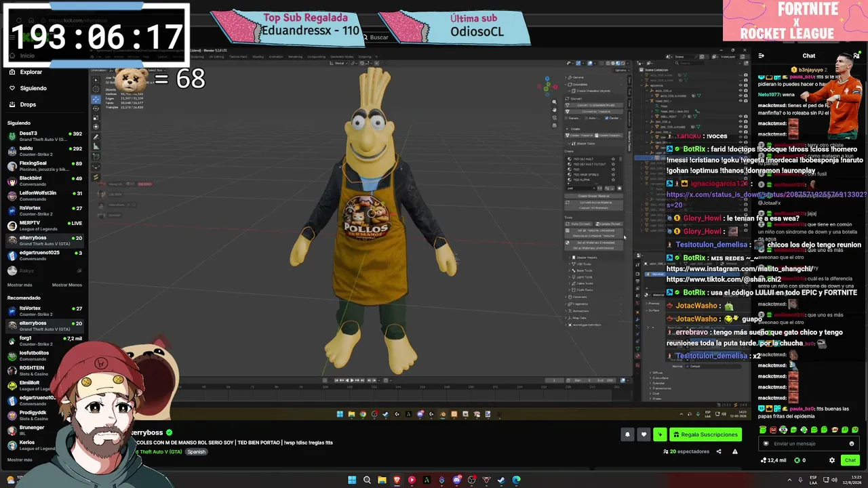This screenshot has width=868, height=488.
Task: Open the Windows Start menu
Action: (352, 480)
